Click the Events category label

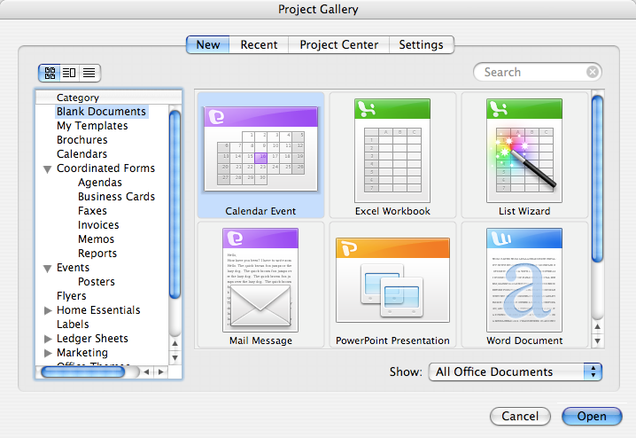pos(73,268)
